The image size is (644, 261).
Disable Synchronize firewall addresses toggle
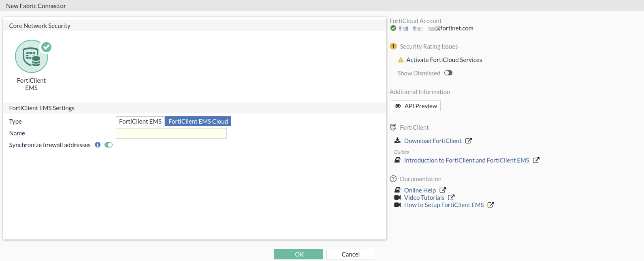click(109, 145)
